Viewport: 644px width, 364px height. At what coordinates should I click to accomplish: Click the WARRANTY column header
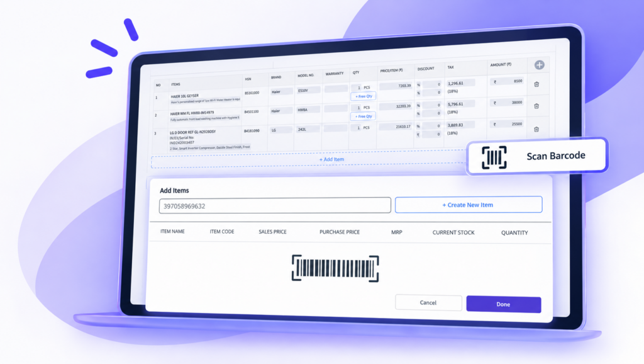(x=335, y=74)
